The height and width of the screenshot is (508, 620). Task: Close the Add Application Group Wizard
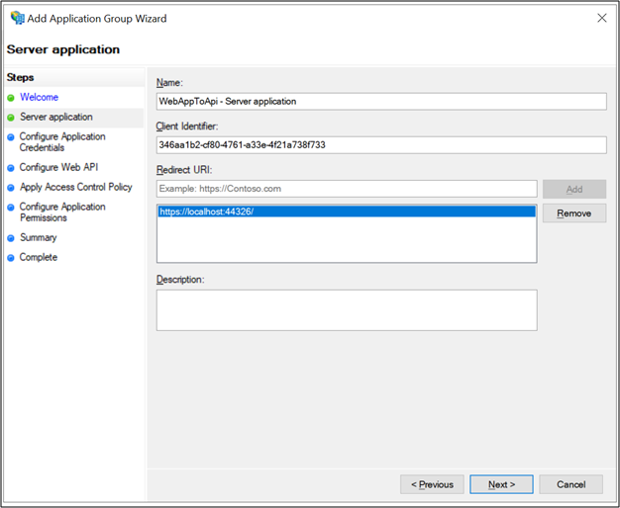pyautogui.click(x=602, y=18)
